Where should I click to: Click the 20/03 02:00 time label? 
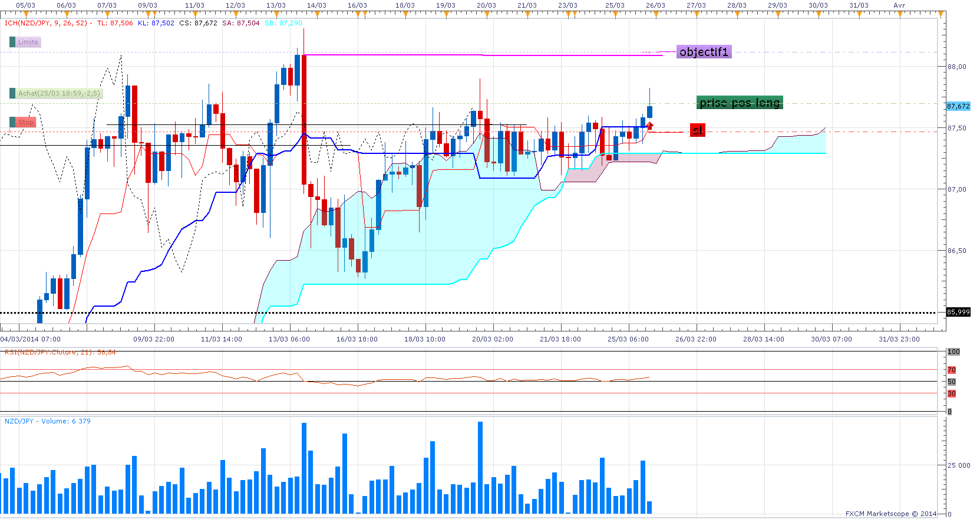click(493, 339)
